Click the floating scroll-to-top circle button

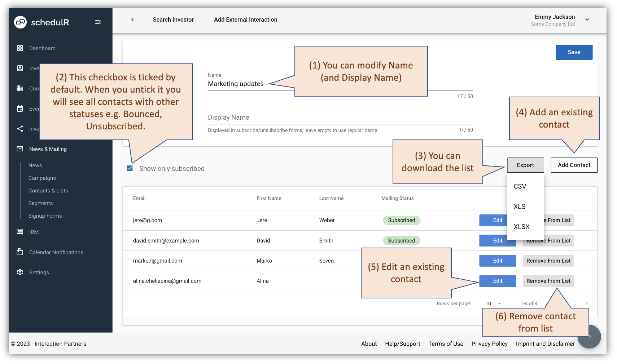pos(589,337)
